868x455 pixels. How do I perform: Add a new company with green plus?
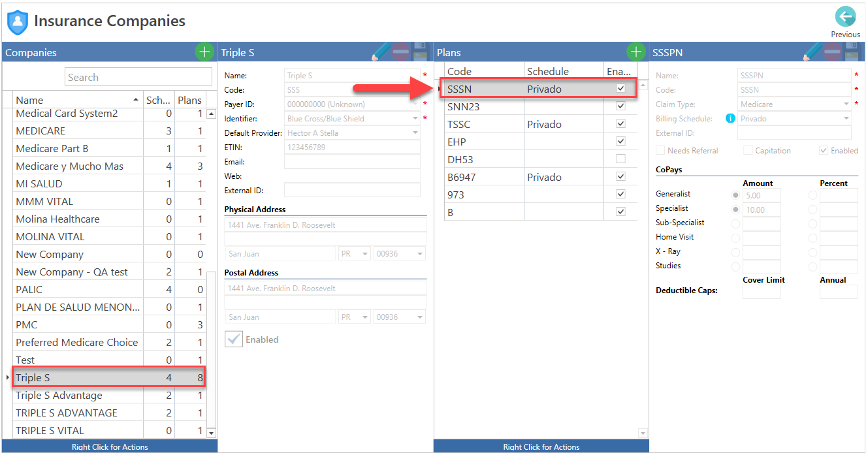pyautogui.click(x=204, y=52)
